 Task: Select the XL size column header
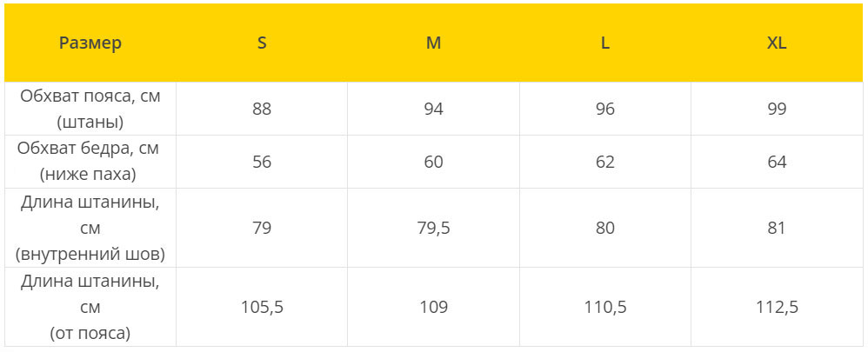click(777, 43)
